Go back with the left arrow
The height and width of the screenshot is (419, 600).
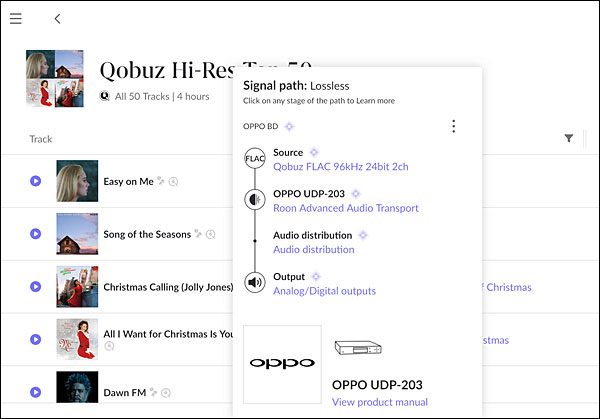tap(57, 19)
